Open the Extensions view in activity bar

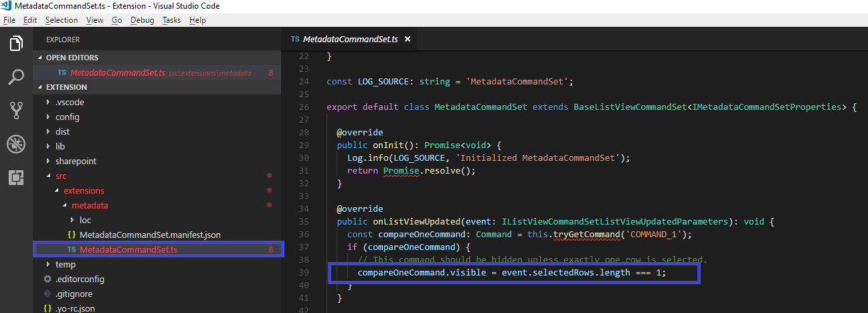tap(16, 178)
